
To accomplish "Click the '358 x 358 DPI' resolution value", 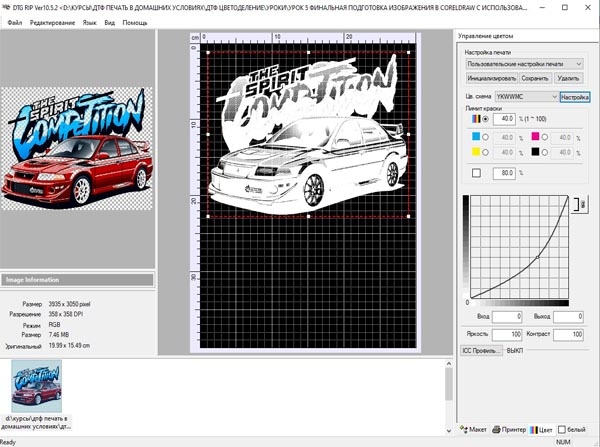I will [x=66, y=314].
